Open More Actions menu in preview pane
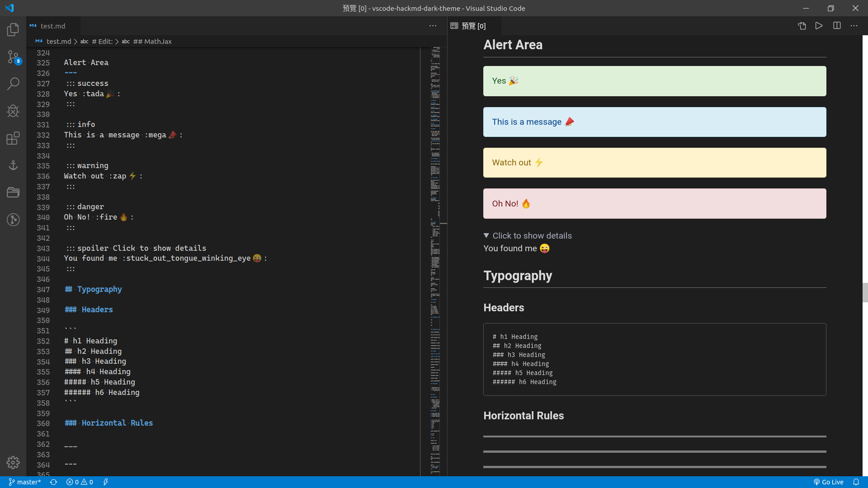This screenshot has height=488, width=868. point(854,26)
